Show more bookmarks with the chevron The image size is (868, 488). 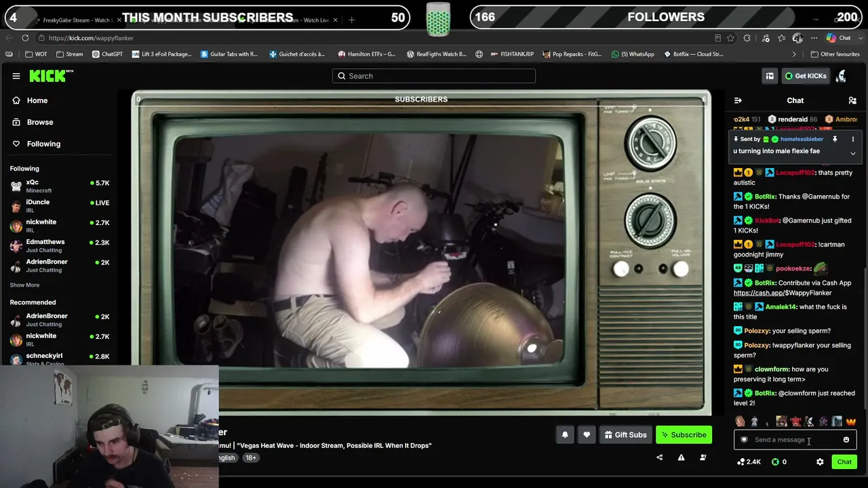click(x=794, y=54)
